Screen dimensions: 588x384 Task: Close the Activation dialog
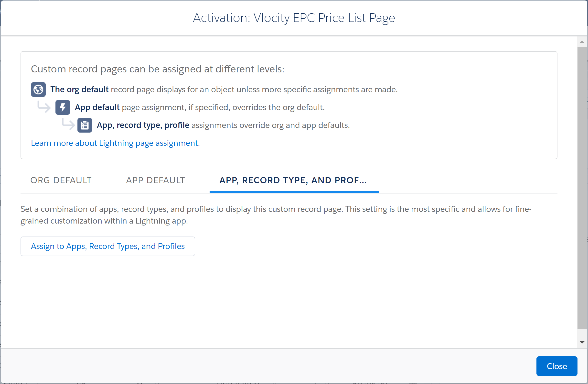click(x=557, y=366)
